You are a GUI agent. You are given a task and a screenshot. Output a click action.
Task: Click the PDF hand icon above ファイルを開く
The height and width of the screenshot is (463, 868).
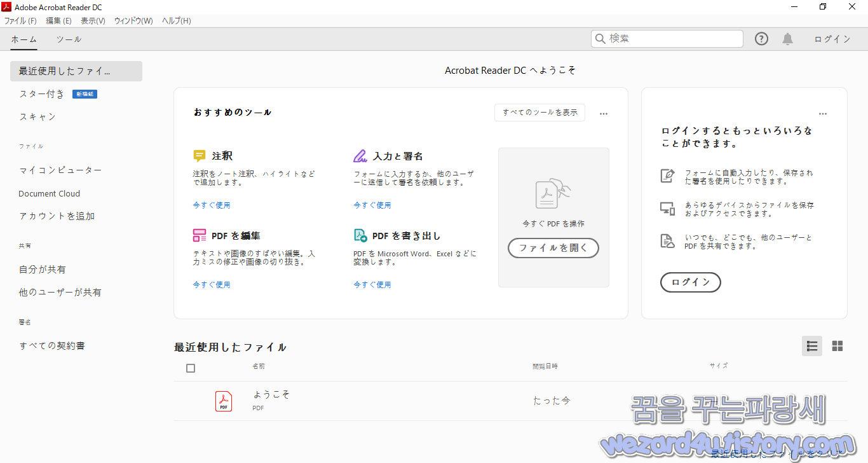click(553, 193)
